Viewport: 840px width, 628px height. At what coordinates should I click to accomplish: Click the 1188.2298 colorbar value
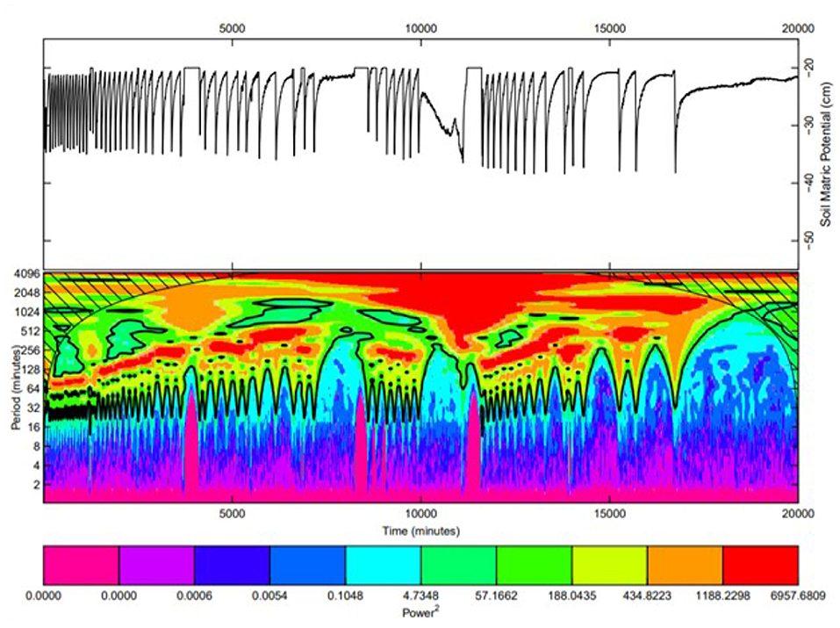[x=723, y=596]
